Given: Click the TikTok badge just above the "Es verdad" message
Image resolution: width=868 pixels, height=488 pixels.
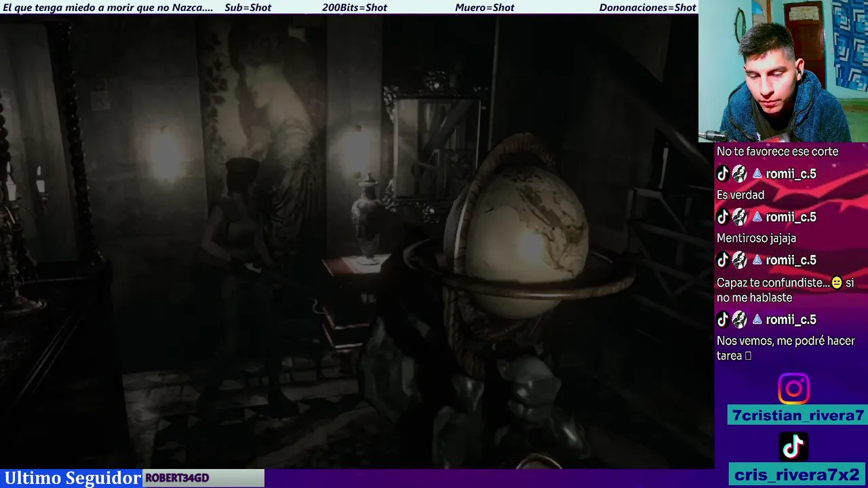Looking at the screenshot, I should pyautogui.click(x=723, y=174).
